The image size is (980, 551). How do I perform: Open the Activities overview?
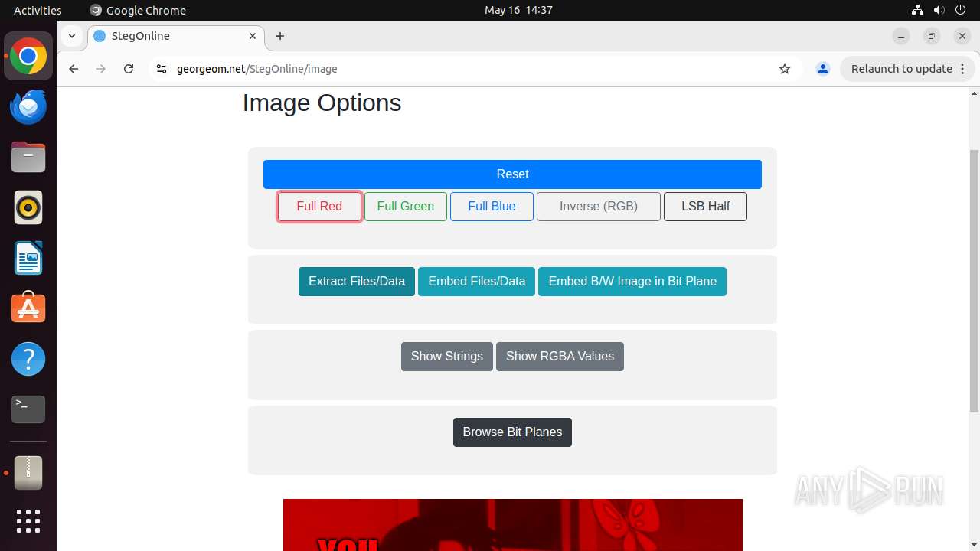pyautogui.click(x=38, y=10)
